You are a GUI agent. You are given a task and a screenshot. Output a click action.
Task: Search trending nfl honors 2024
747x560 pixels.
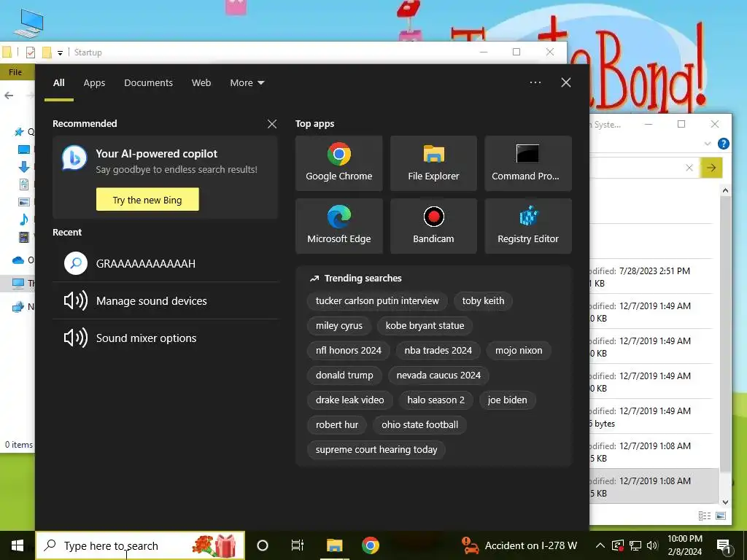348,350
